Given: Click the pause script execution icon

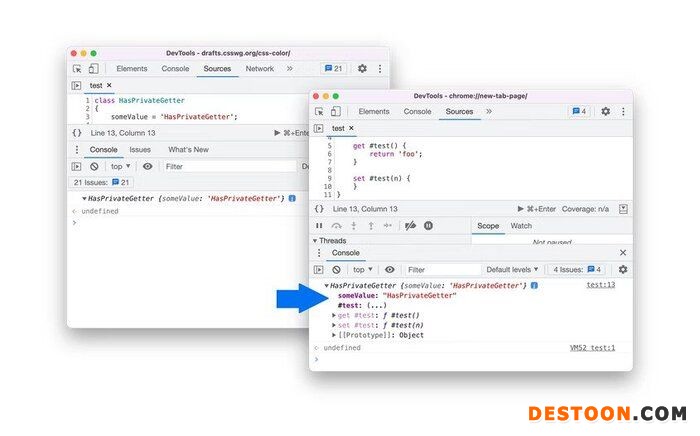Looking at the screenshot, I should [320, 226].
